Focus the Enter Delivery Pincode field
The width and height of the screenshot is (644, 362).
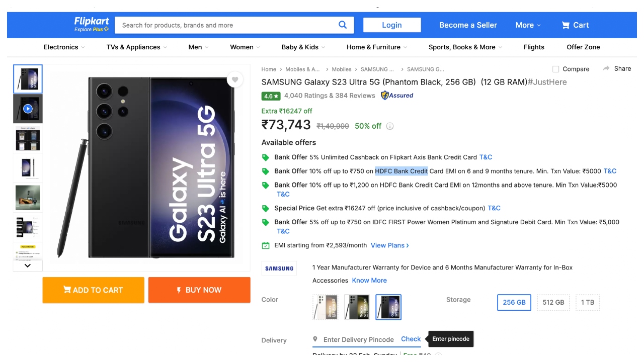358,339
